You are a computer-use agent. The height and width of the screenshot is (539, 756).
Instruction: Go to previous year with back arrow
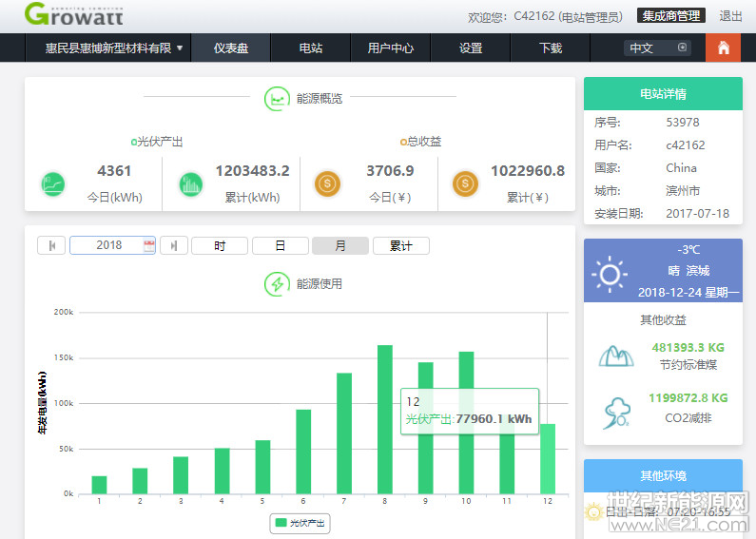(51, 245)
